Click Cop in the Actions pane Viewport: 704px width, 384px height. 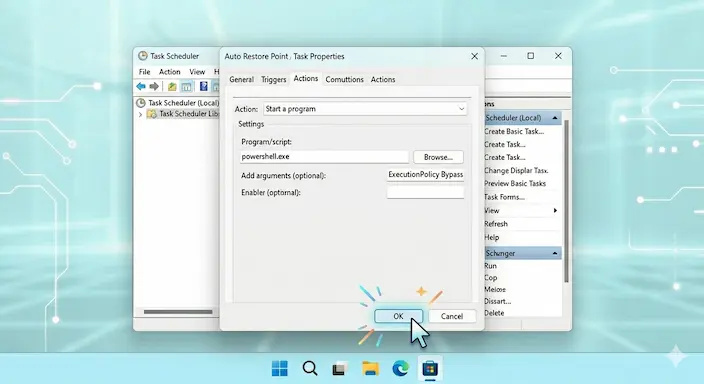(x=491, y=278)
